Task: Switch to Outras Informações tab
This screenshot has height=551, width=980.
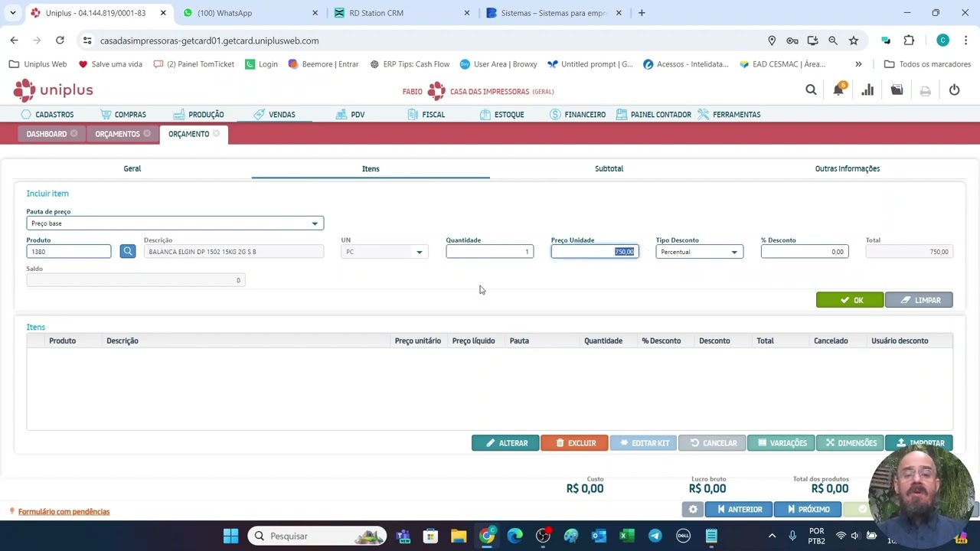Action: click(x=848, y=168)
